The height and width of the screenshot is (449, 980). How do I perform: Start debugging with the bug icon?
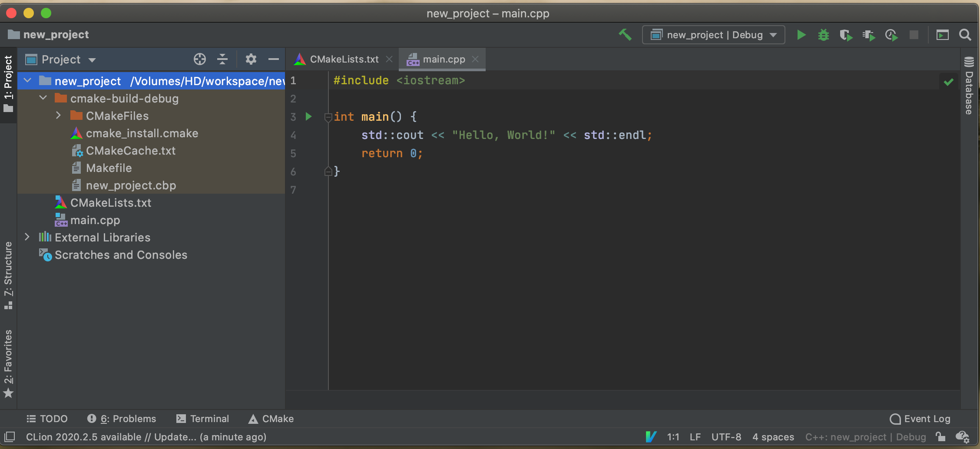(823, 35)
